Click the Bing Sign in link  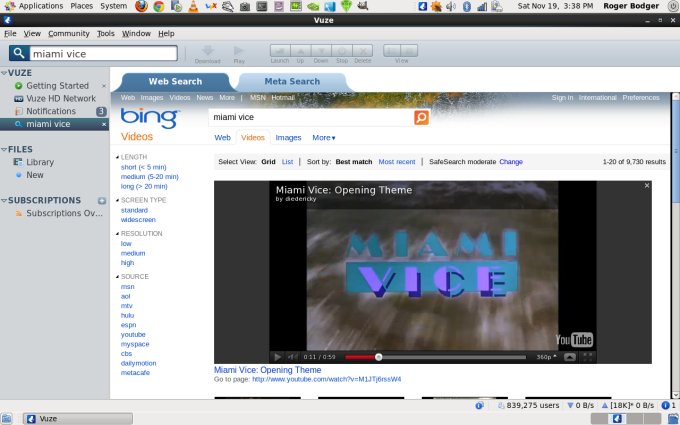click(562, 98)
